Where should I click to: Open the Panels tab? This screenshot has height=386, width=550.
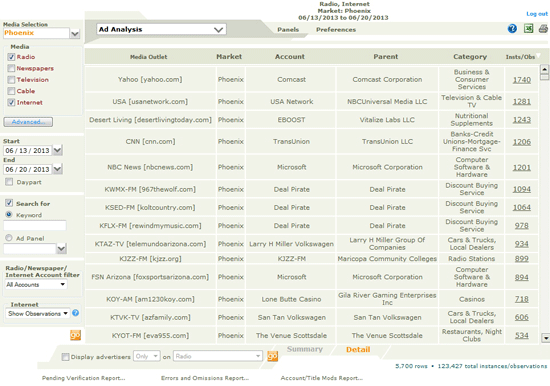point(288,29)
